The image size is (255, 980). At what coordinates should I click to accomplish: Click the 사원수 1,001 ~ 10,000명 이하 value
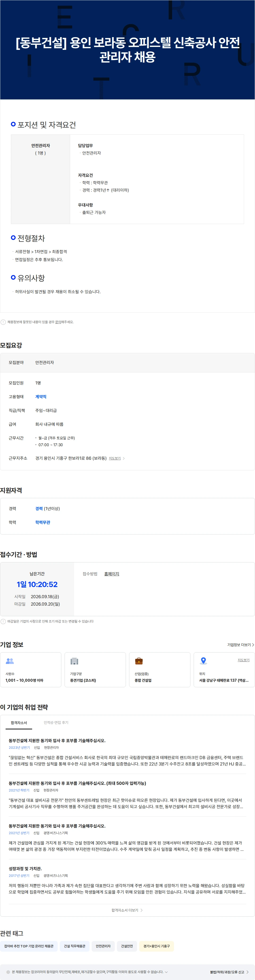(24, 680)
